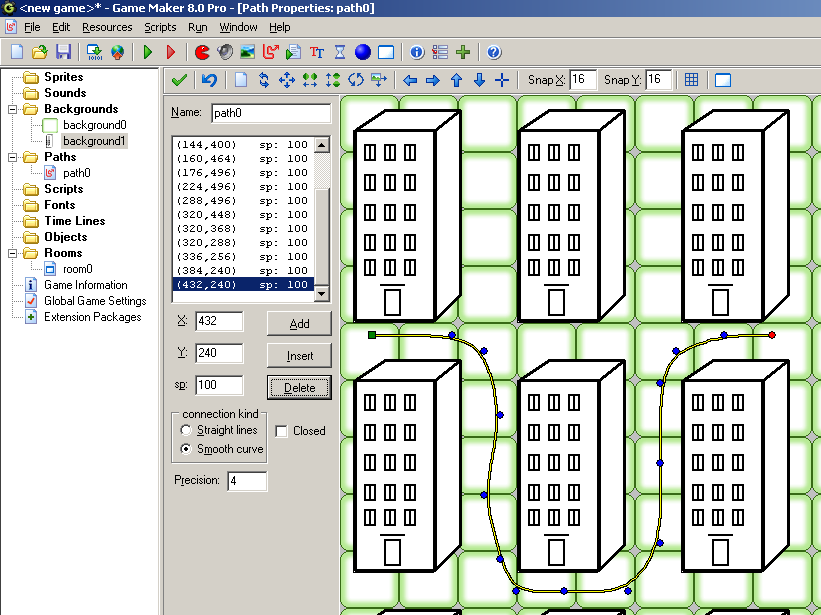Viewport: 821px width, 615px height.
Task: Open the Scripts menu
Action: pyautogui.click(x=160, y=27)
